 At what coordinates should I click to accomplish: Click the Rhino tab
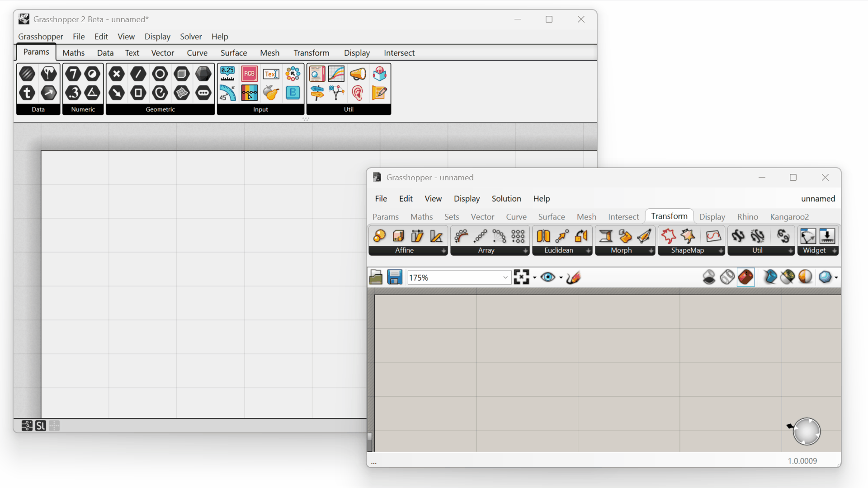click(748, 217)
